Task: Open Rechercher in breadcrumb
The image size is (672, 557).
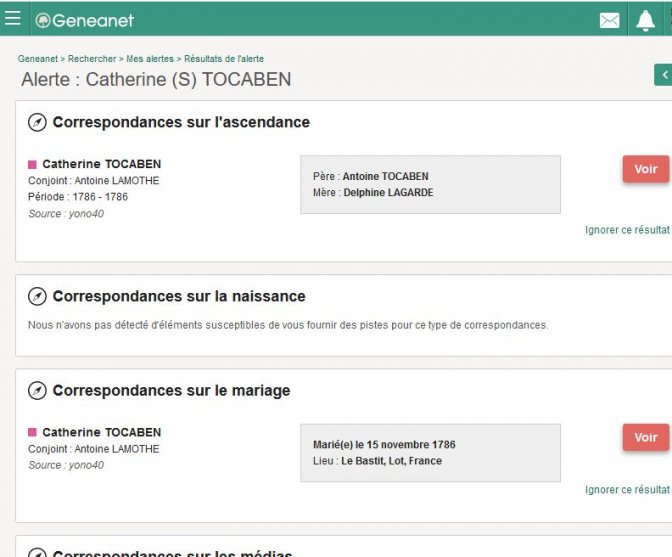Action: [x=92, y=59]
